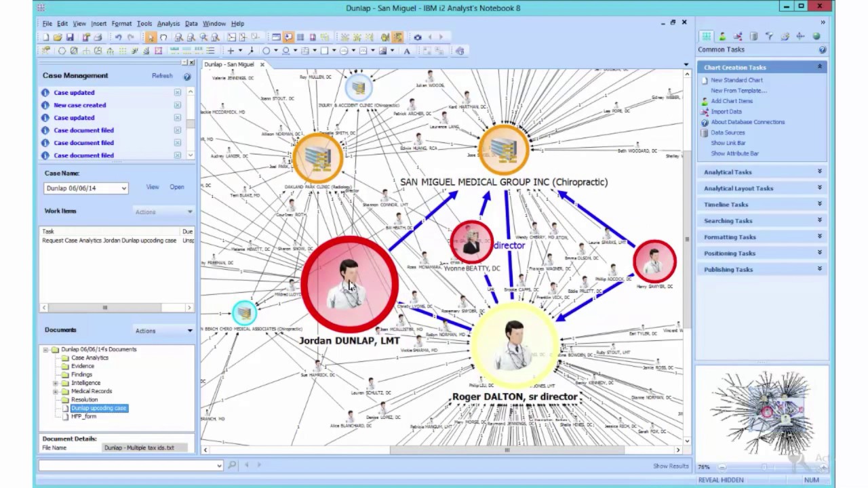Select the Dunlap upcoding case document
Viewport: 868px width, 488px height.
click(x=99, y=408)
